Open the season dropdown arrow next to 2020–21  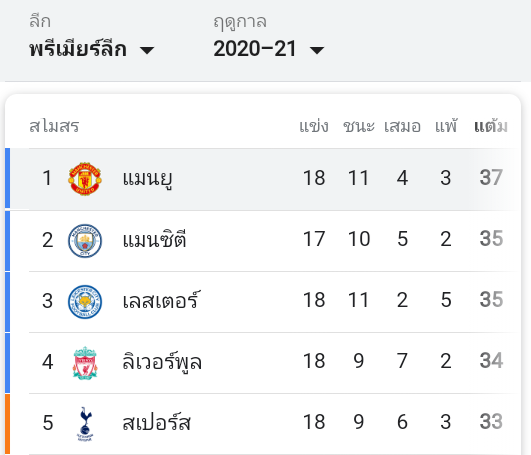[317, 50]
